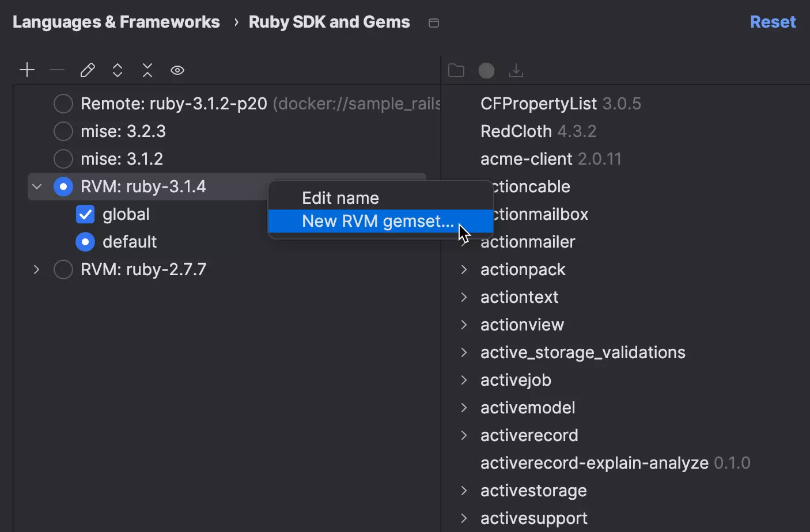Image resolution: width=810 pixels, height=532 pixels.
Task: Click the collapse all icon
Action: (x=147, y=70)
